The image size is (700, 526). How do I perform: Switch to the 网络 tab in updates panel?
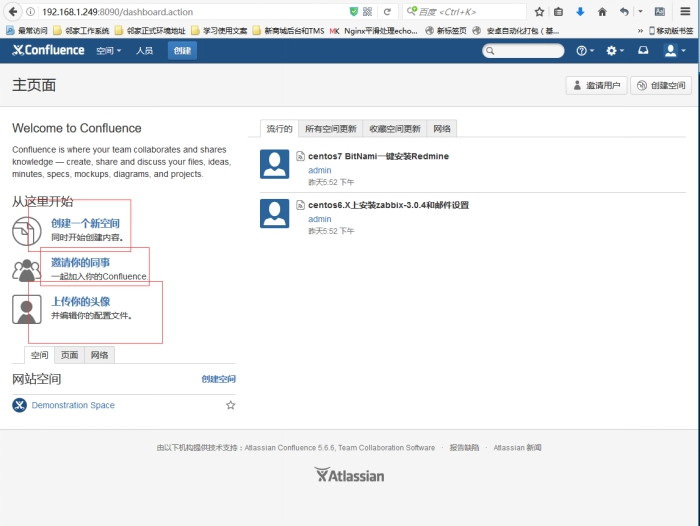coord(442,129)
